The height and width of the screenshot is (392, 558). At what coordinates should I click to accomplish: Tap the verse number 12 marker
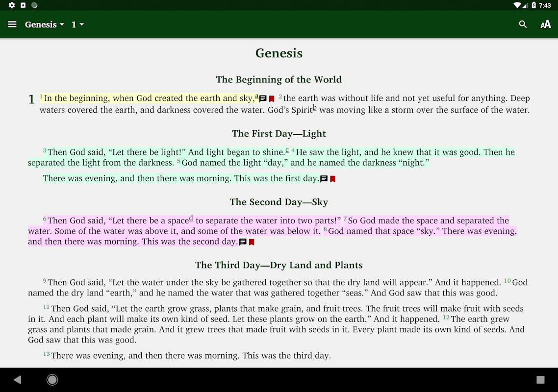[446, 318]
